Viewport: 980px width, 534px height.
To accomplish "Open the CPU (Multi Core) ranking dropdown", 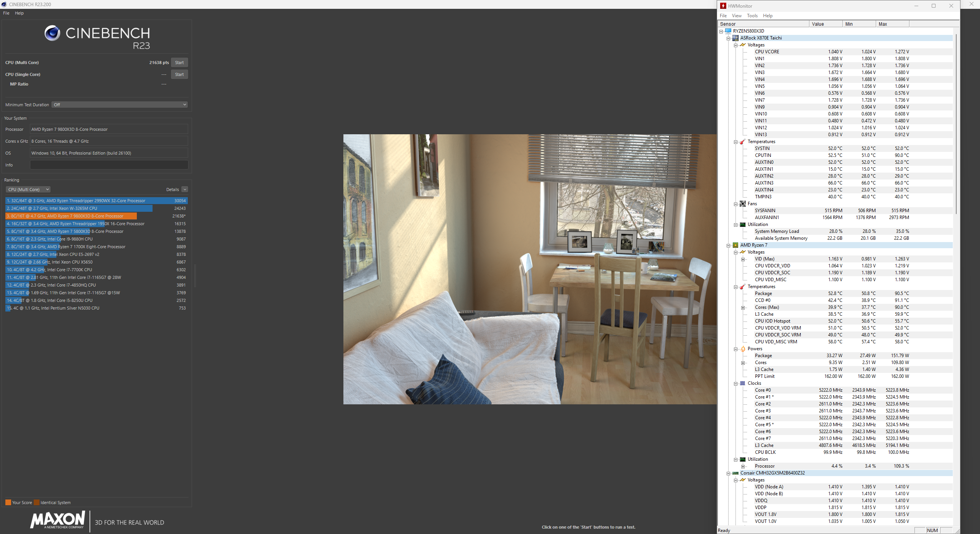I will [28, 190].
